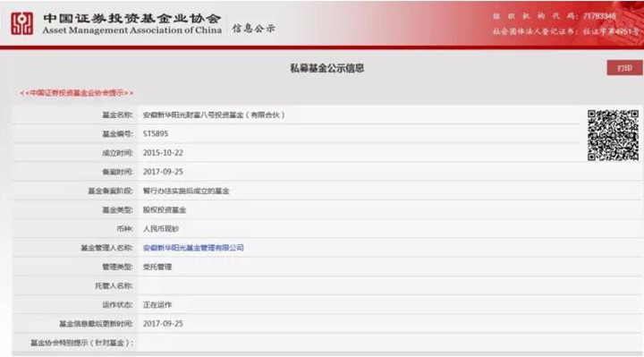Select fund number ST5895
Viewport: 644px width, 357px height.
click(156, 134)
